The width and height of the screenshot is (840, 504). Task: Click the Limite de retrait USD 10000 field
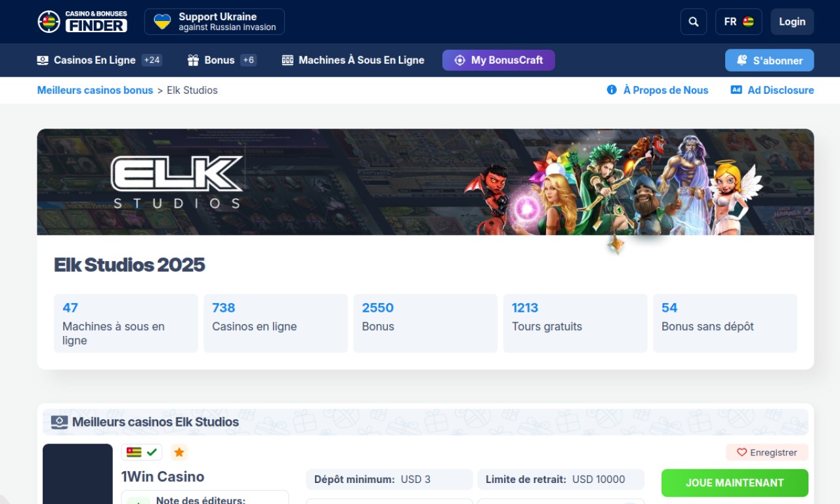[x=560, y=479]
